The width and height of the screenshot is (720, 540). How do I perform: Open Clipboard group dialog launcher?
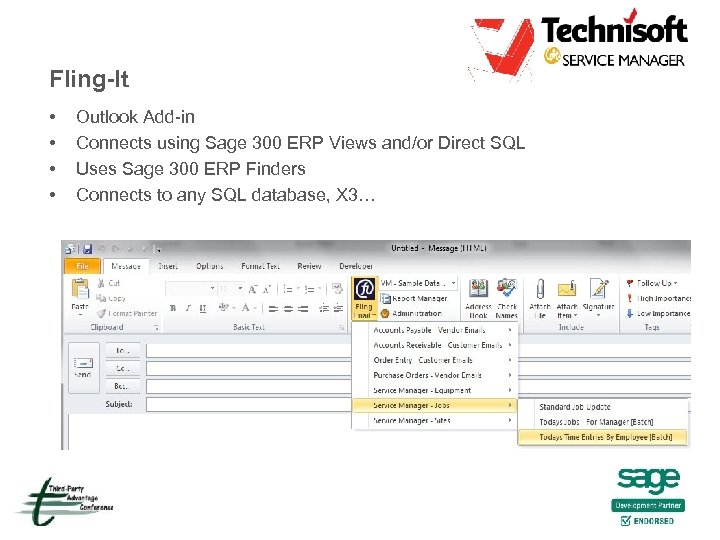(x=157, y=327)
